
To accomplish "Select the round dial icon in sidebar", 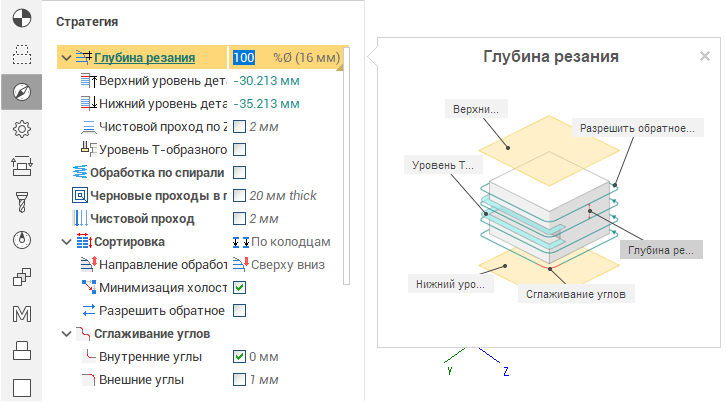I will pyautogui.click(x=21, y=240).
